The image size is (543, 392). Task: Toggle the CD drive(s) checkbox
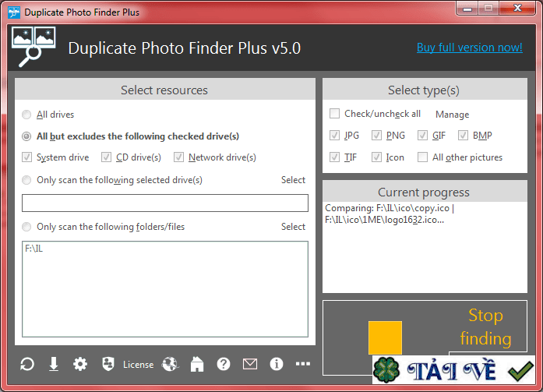[106, 157]
